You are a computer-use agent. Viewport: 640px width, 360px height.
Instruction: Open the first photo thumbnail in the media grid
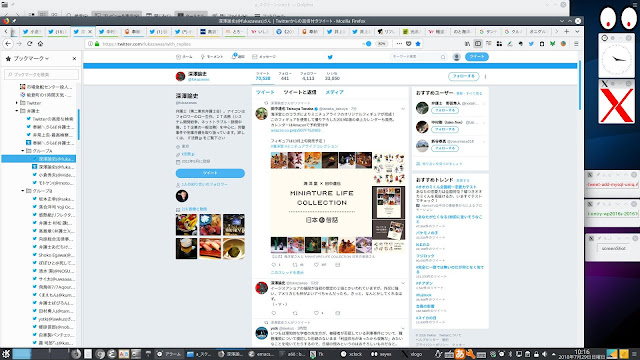point(187,224)
